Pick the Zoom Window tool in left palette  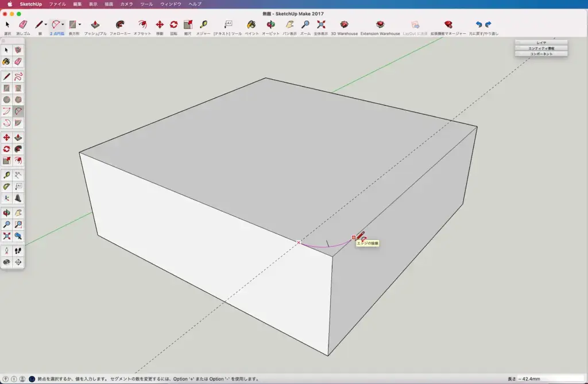coord(18,224)
